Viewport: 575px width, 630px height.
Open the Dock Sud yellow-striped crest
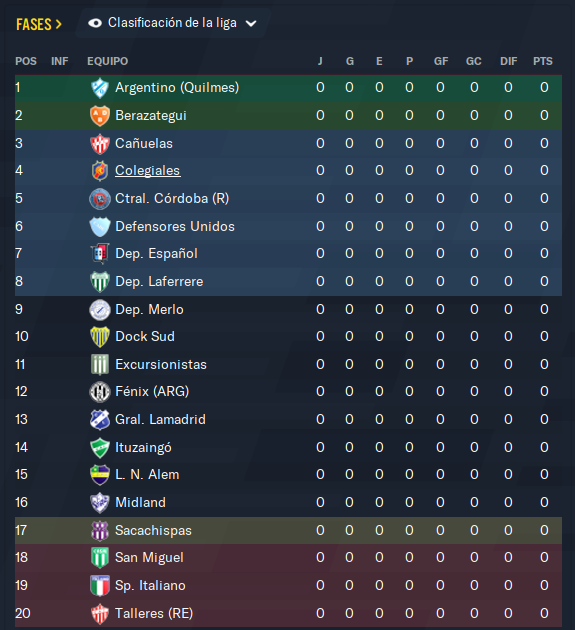point(100,337)
